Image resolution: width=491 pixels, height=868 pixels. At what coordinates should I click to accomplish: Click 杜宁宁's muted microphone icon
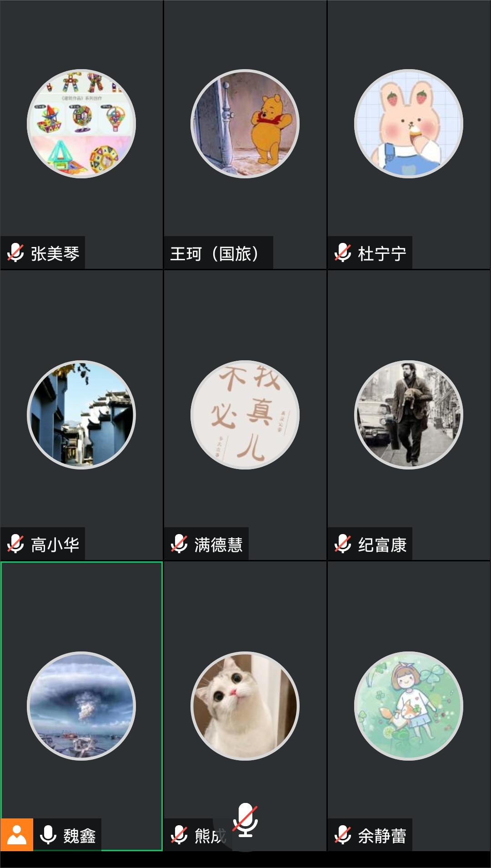point(343,252)
